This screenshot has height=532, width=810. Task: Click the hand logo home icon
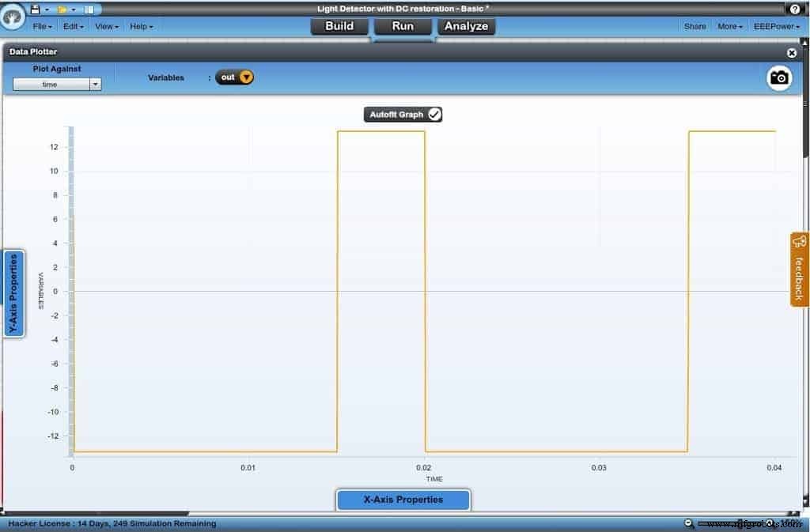(x=13, y=16)
